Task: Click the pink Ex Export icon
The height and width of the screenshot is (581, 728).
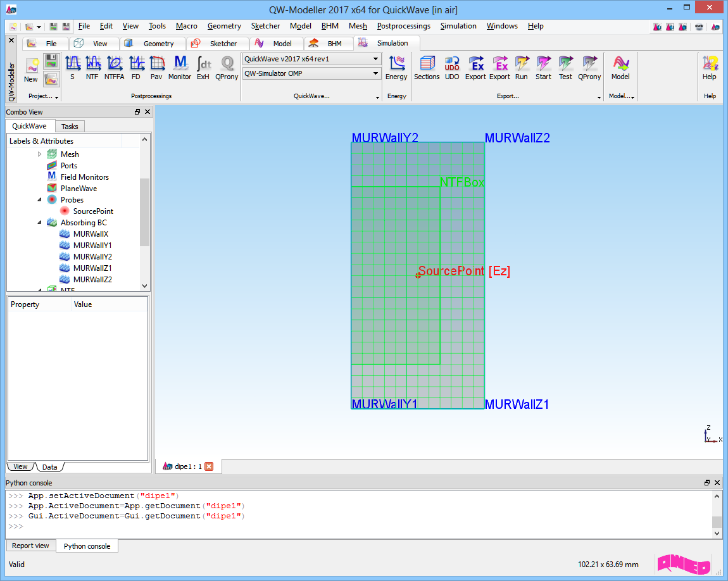Action: (x=499, y=68)
